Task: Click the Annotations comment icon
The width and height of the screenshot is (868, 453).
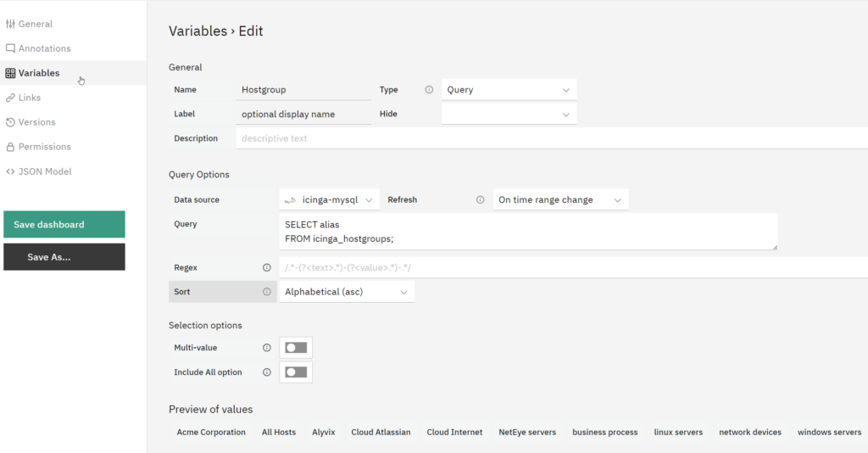Action: click(x=10, y=48)
